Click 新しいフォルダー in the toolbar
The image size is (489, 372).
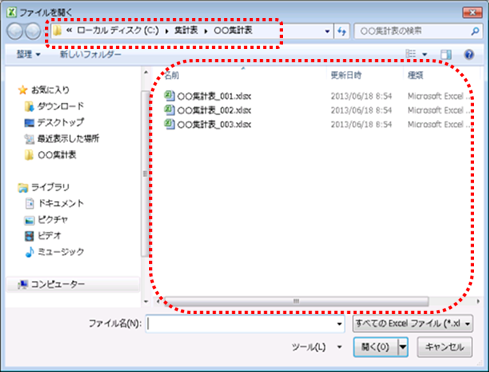tap(90, 54)
